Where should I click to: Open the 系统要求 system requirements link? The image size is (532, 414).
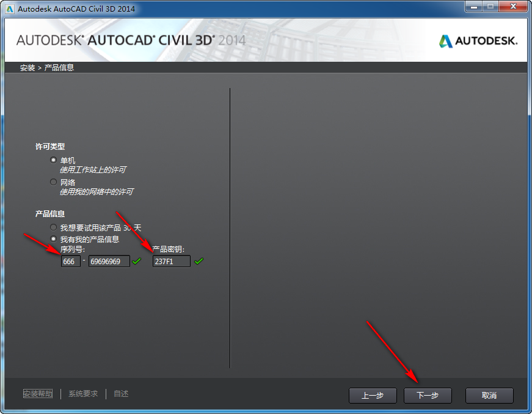point(83,394)
